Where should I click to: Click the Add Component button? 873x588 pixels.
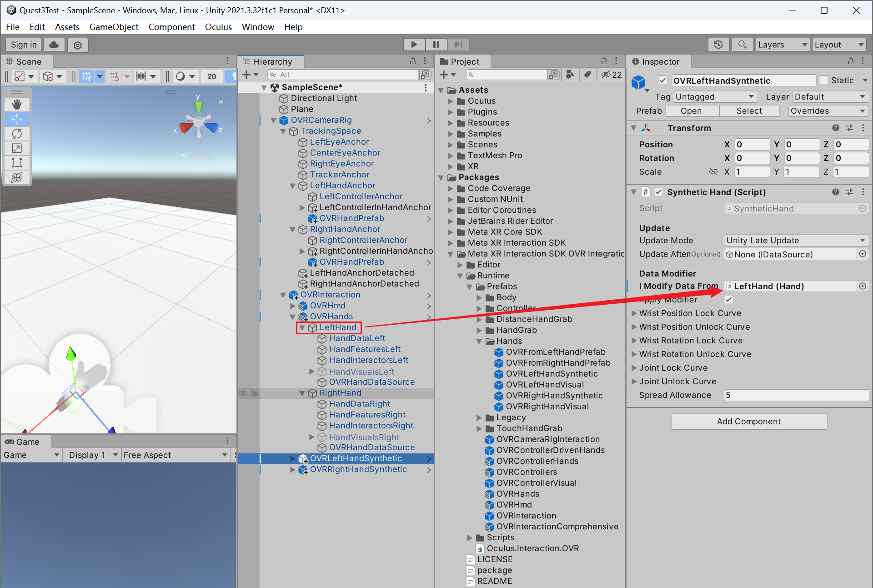pyautogui.click(x=748, y=422)
